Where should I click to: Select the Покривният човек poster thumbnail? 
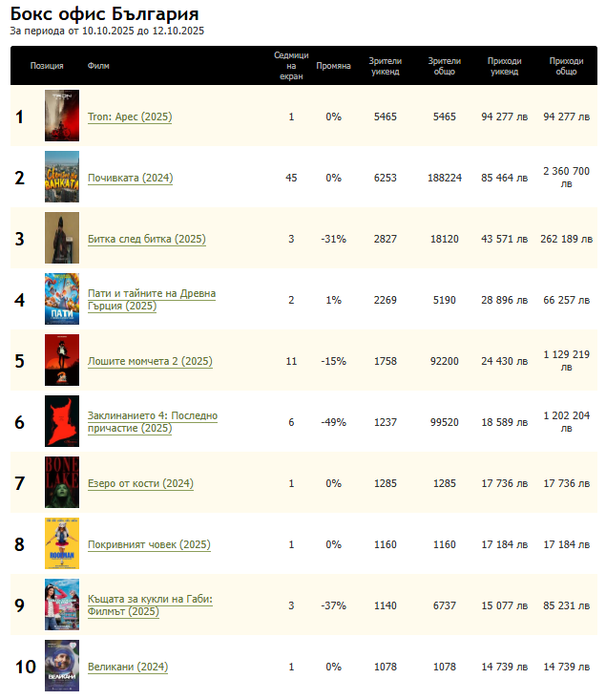[61, 544]
